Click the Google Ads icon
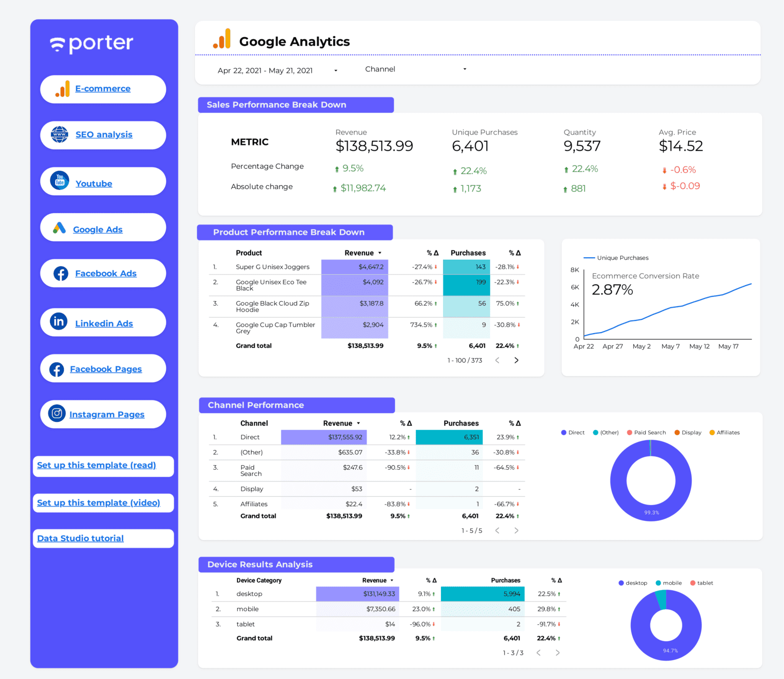The image size is (784, 679). click(x=58, y=228)
